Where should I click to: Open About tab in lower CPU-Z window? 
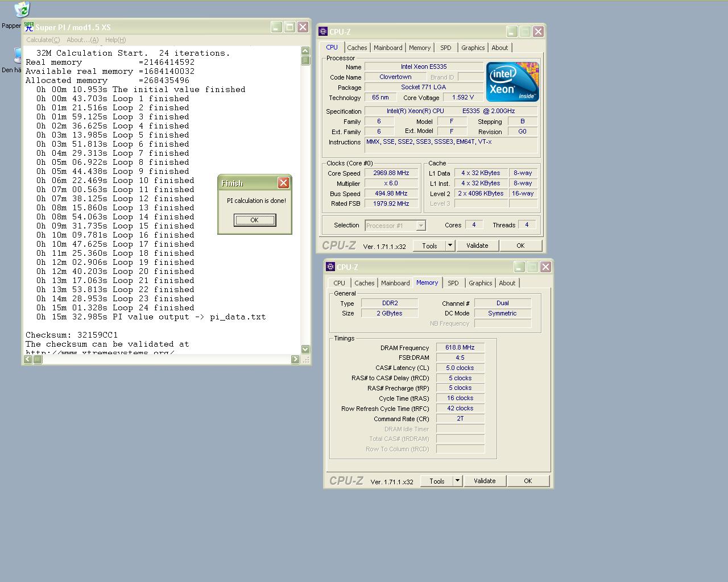click(x=507, y=283)
